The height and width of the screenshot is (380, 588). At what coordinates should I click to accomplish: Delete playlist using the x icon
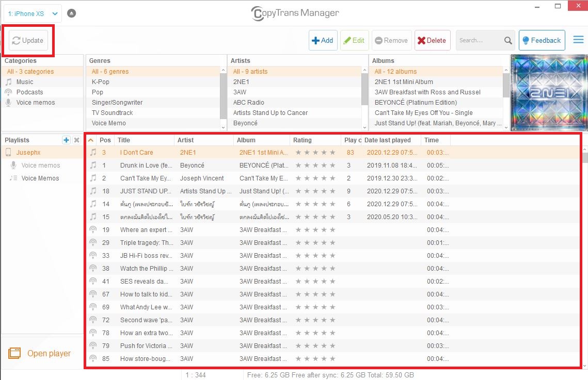click(x=76, y=140)
